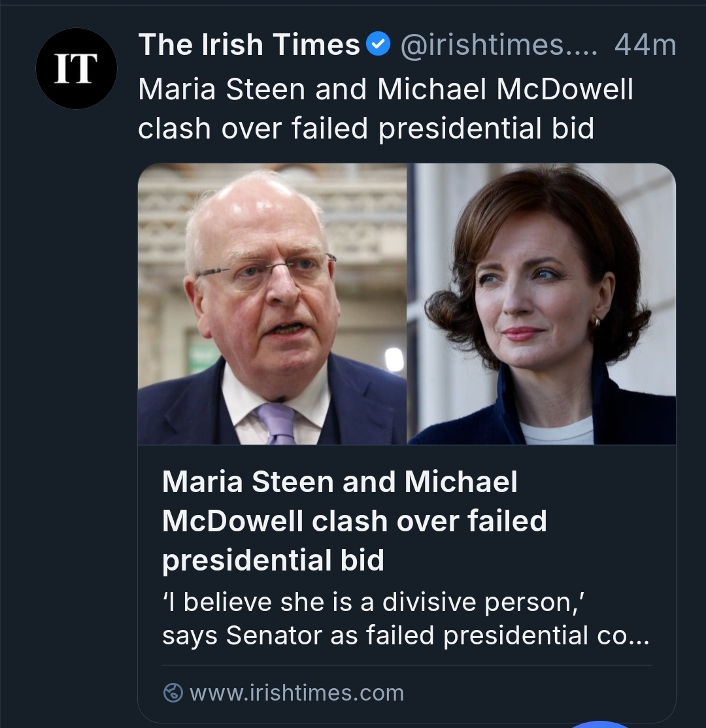Click the bold card headline
706x728 pixels.
[x=354, y=521]
